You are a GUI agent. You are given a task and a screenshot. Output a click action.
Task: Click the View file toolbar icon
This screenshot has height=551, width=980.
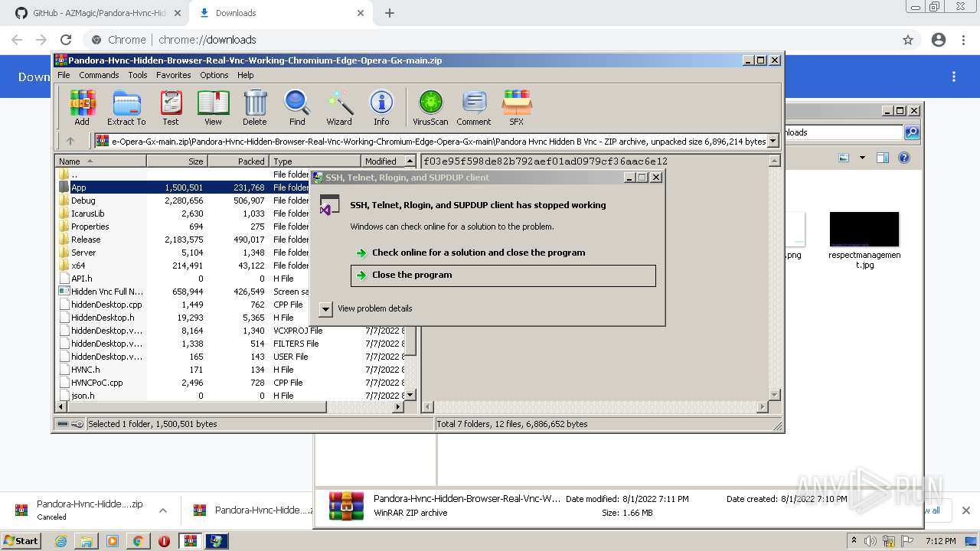pyautogui.click(x=213, y=108)
